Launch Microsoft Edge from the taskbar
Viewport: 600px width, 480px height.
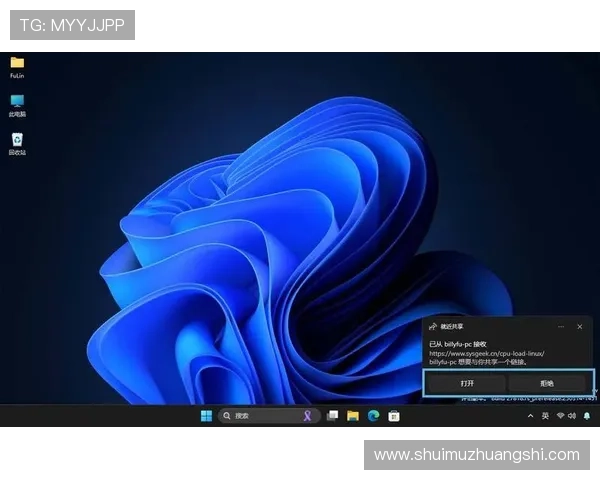point(373,416)
